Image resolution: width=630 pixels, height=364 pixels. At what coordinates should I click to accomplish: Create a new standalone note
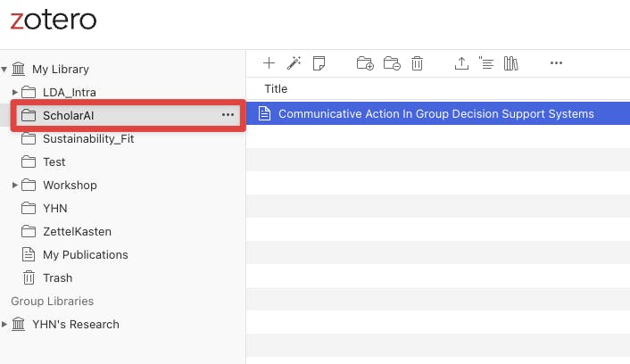point(319,63)
